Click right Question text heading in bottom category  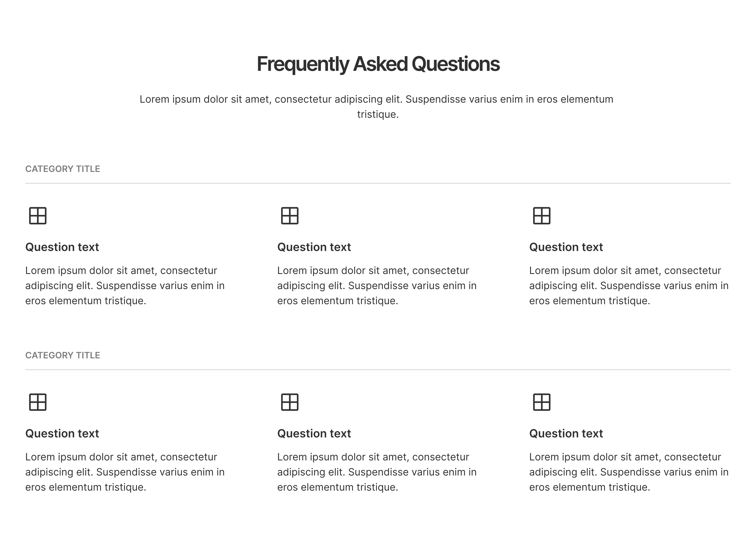click(x=566, y=433)
